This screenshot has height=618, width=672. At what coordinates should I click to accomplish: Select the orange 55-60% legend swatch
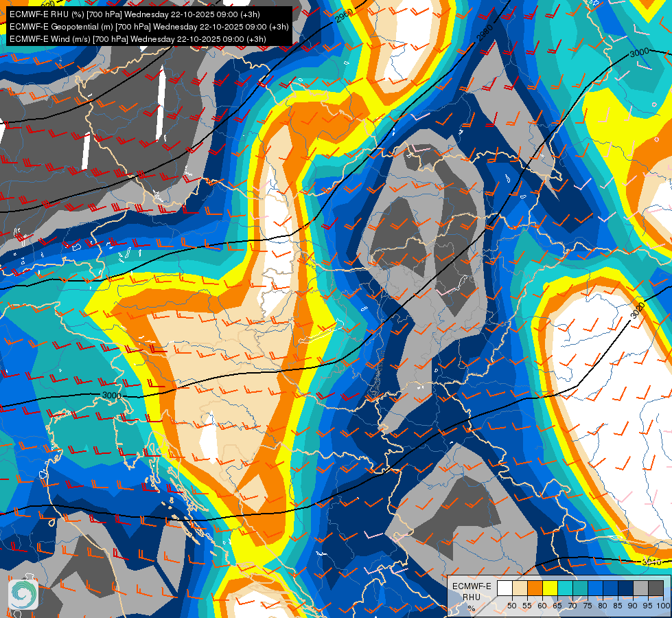pos(535,588)
